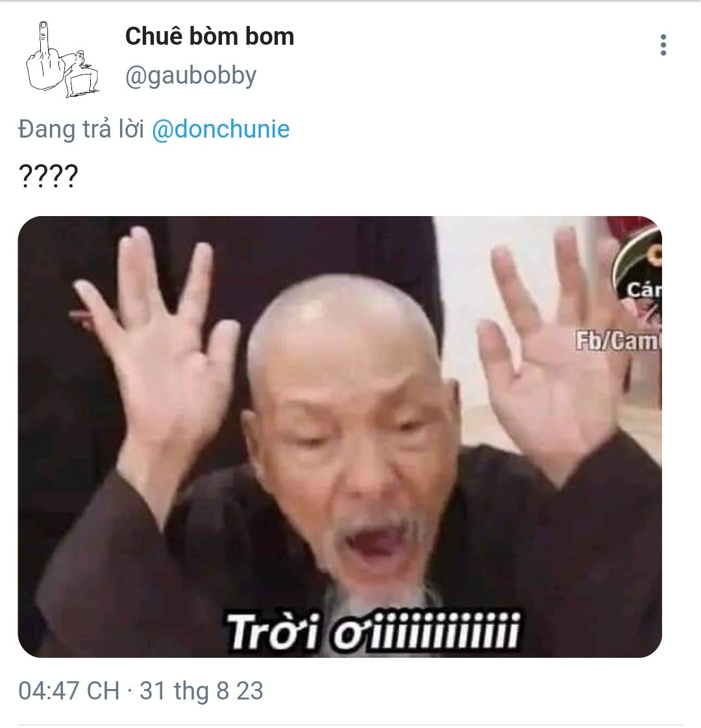Open the 04:47 CH timestamp
Viewport: 701px width, 728px height.
[69, 690]
